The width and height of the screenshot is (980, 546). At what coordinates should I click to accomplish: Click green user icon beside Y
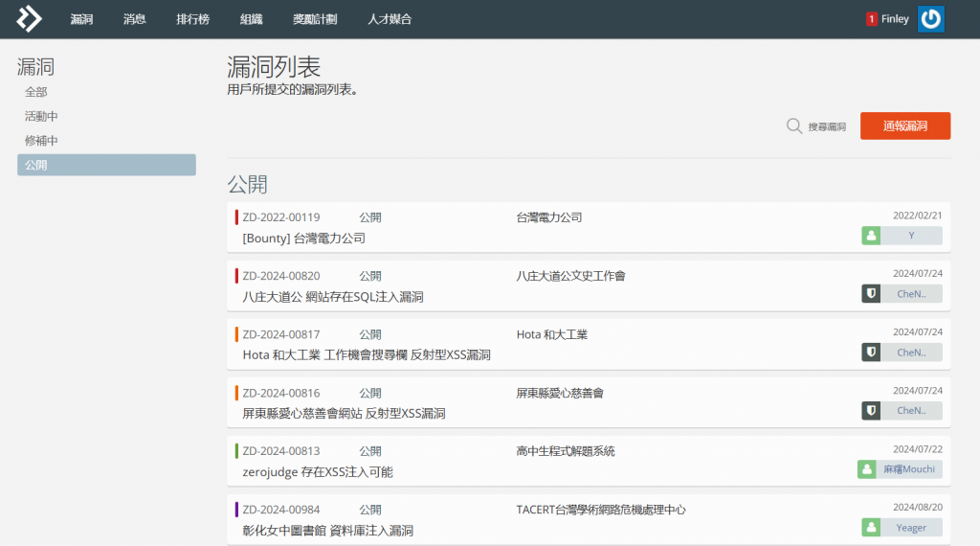pyautogui.click(x=871, y=236)
